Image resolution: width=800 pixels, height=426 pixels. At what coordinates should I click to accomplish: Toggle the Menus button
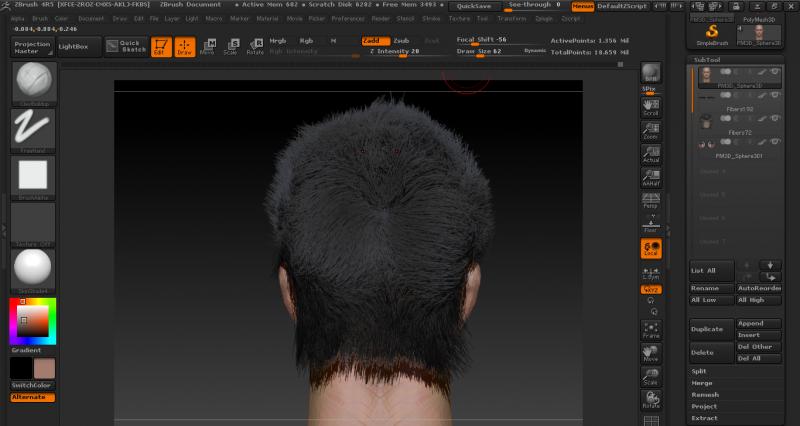tap(583, 6)
